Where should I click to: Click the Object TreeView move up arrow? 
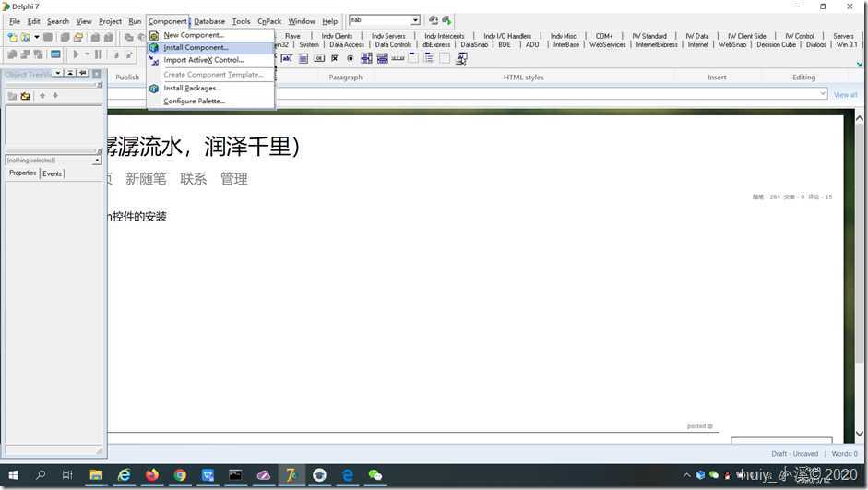(42, 96)
